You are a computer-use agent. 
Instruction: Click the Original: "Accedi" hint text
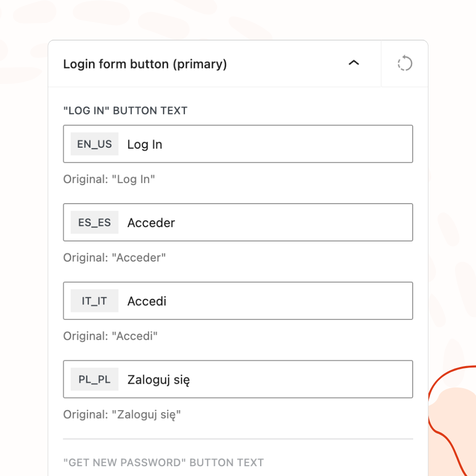[110, 336]
